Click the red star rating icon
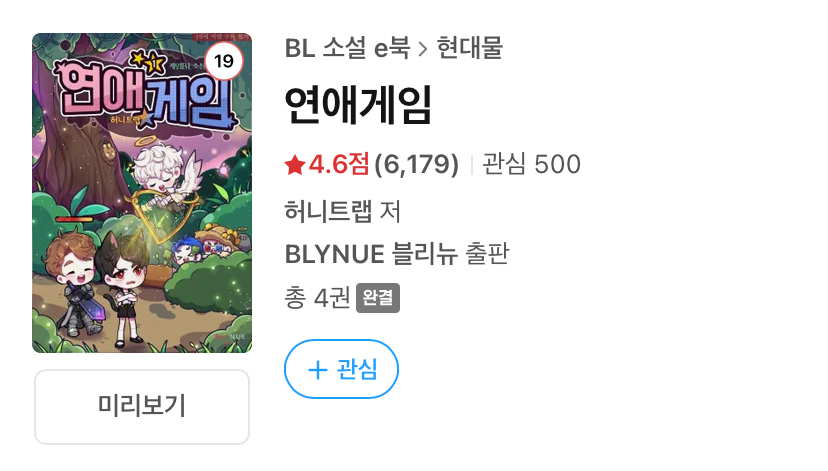 tap(295, 165)
